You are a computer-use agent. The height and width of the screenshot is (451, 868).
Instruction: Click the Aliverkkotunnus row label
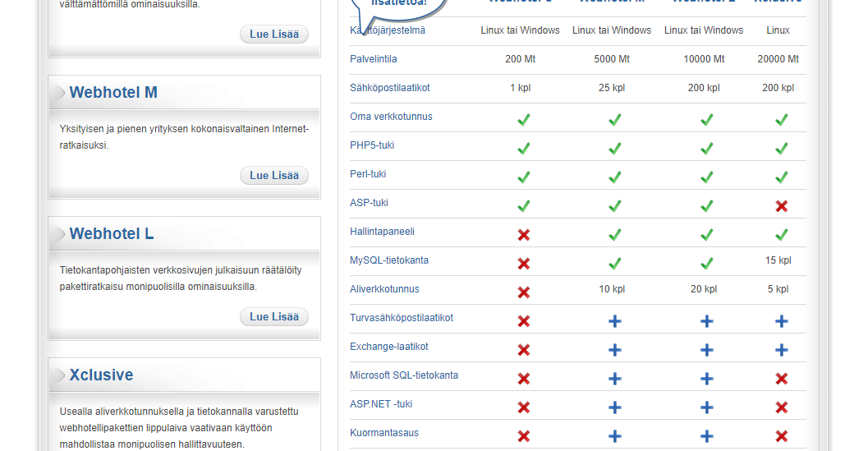(x=384, y=289)
